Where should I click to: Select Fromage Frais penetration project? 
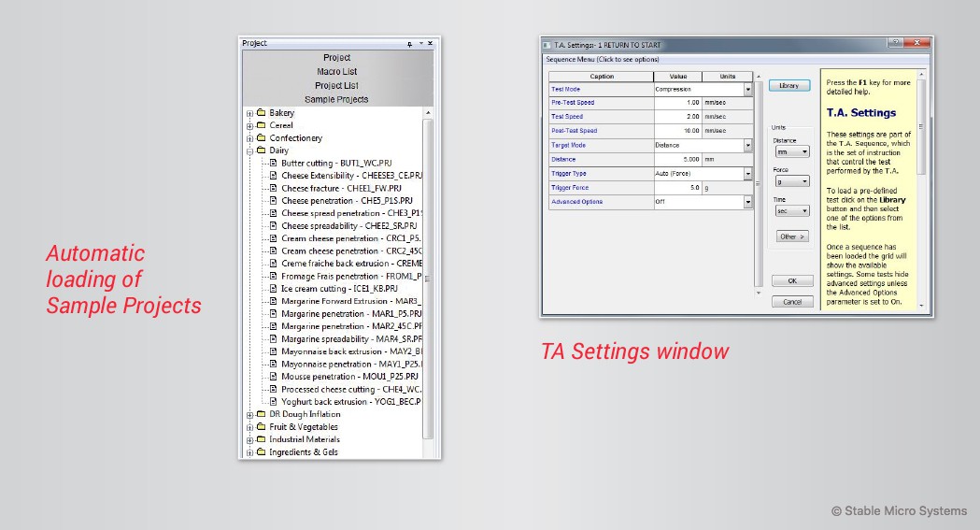[352, 277]
